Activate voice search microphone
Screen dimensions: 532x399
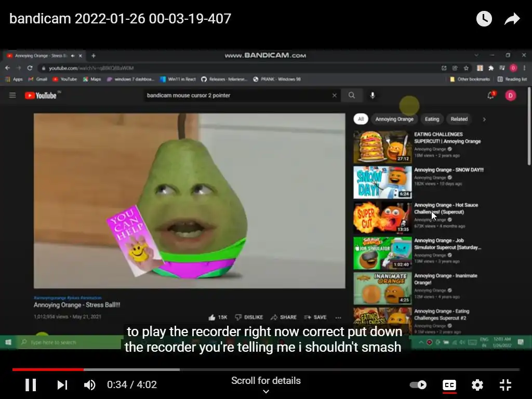(373, 96)
